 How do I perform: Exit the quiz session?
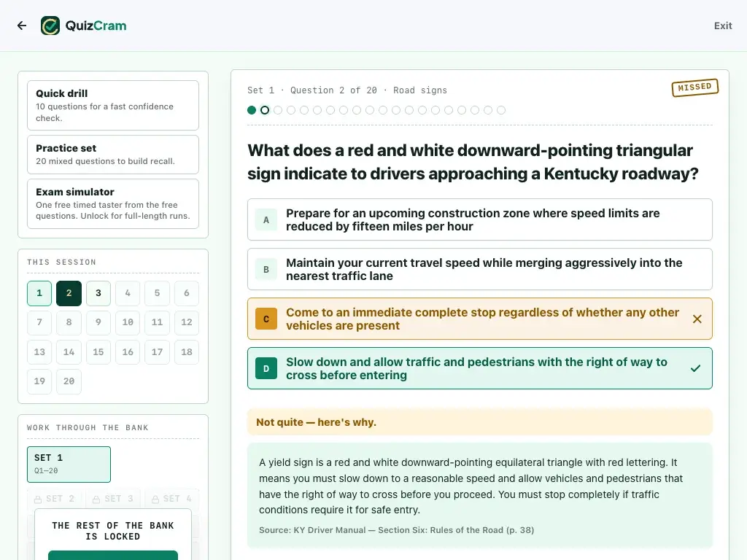pos(722,26)
